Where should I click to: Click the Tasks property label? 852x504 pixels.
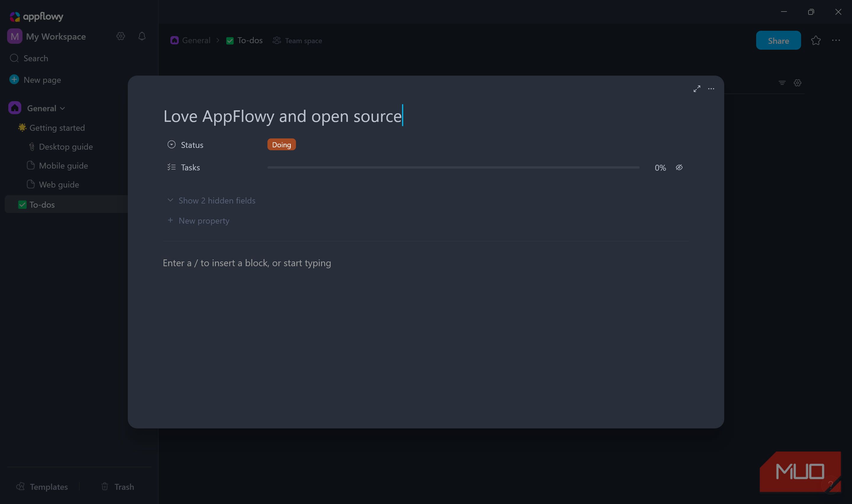(x=191, y=167)
